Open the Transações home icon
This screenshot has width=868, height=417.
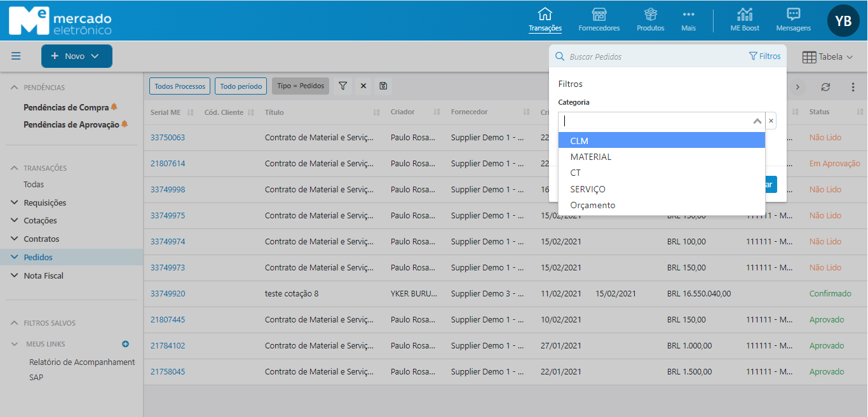tap(545, 15)
